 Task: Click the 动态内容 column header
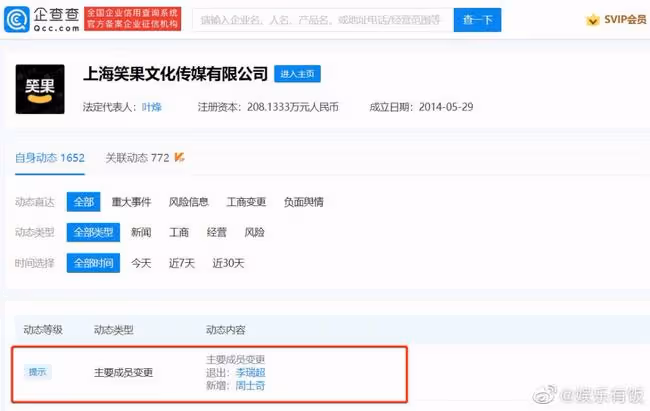pyautogui.click(x=226, y=330)
